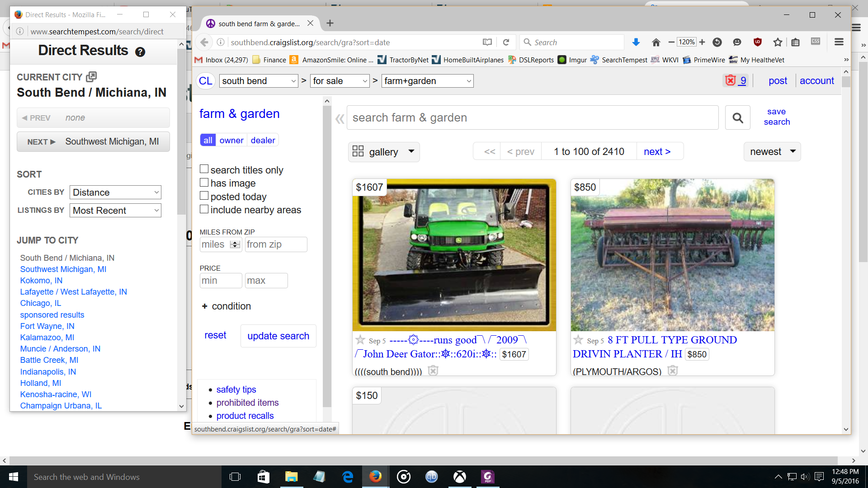Click NEXT Southwest Michigan button
868x488 pixels.
(x=93, y=141)
